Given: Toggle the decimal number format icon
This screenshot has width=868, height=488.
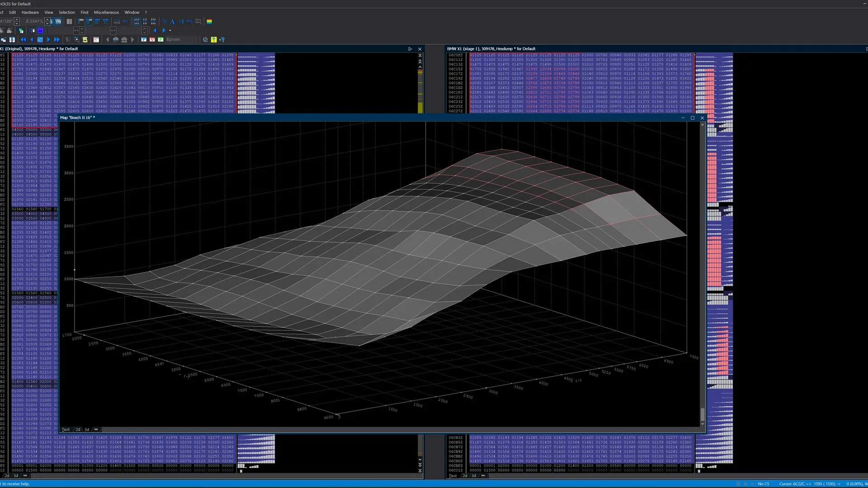Looking at the screenshot, I should click(x=137, y=21).
